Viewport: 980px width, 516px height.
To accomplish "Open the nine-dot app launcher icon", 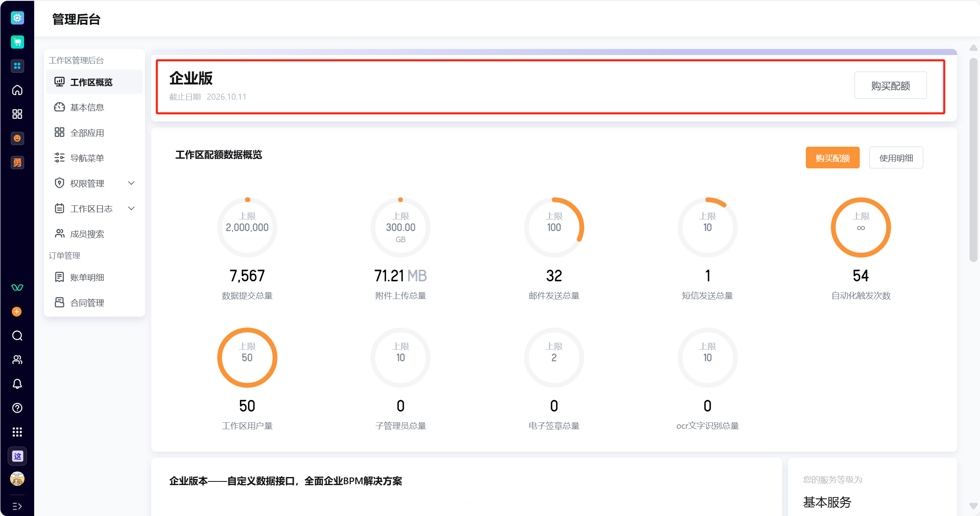I will (x=17, y=432).
